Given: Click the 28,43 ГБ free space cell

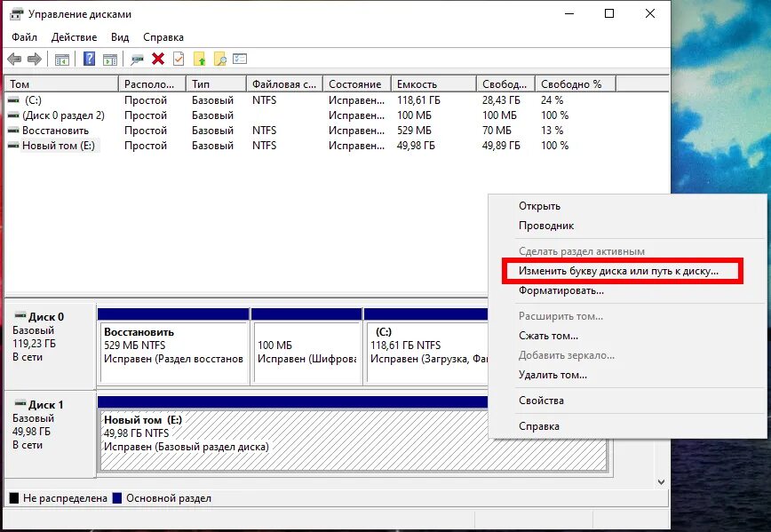Looking at the screenshot, I should 501,100.
